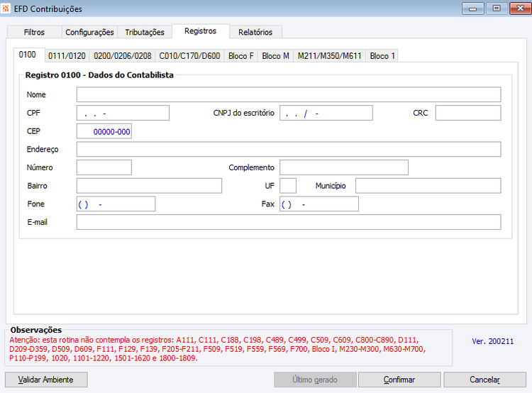The image size is (532, 393).
Task: Open the M211/M350/M611 sub-tab
Action: 329,56
